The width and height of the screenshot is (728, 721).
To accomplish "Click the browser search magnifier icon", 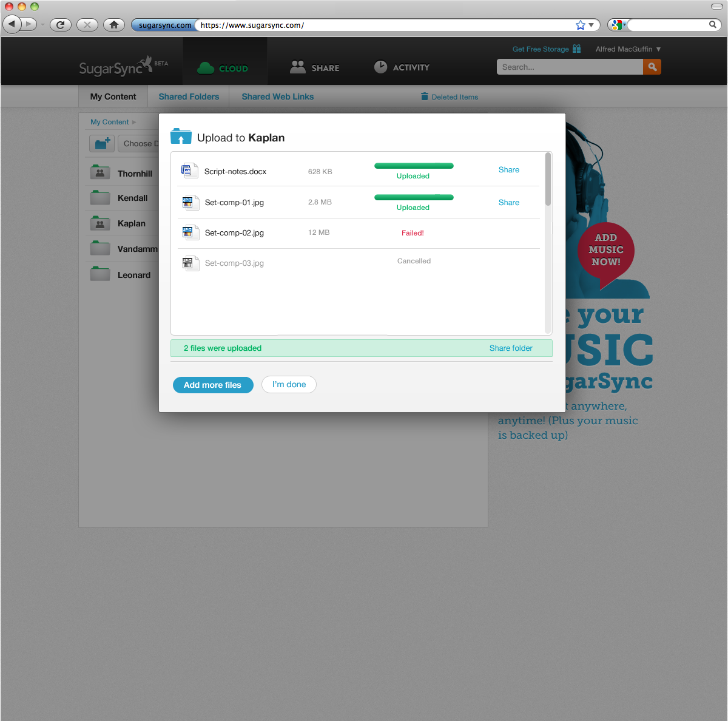I will pyautogui.click(x=713, y=25).
